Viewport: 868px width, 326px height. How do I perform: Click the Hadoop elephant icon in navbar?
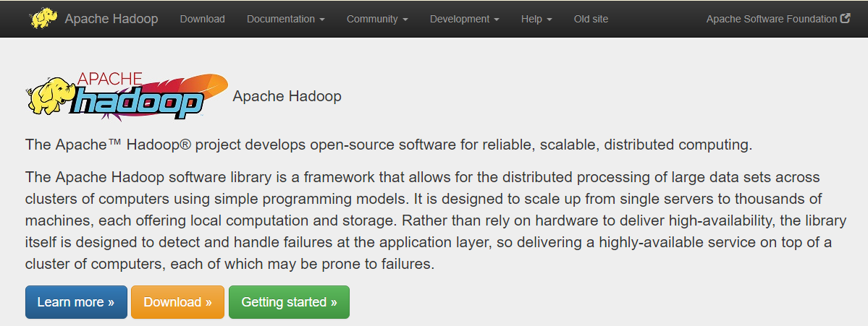[x=44, y=18]
